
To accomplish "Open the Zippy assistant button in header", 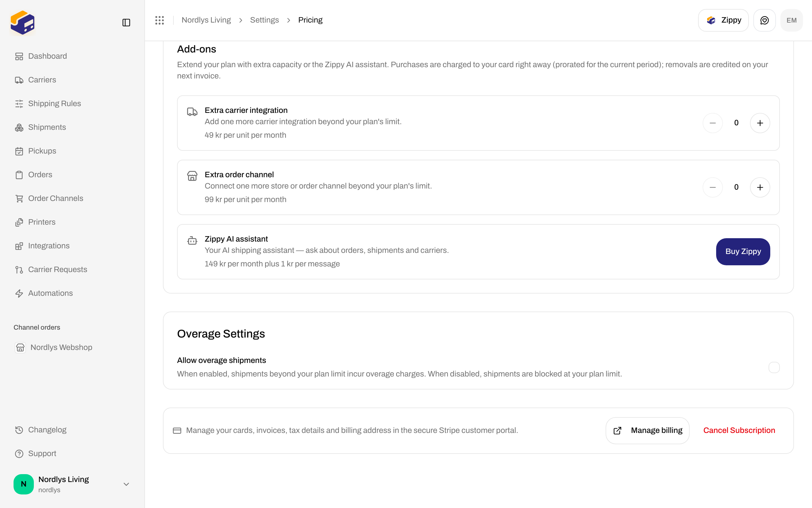I will pyautogui.click(x=723, y=20).
